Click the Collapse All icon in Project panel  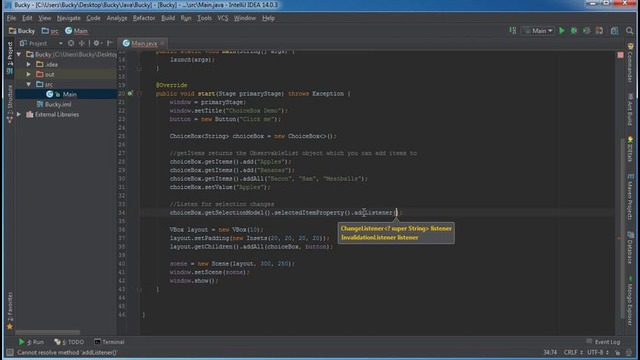pos(82,43)
